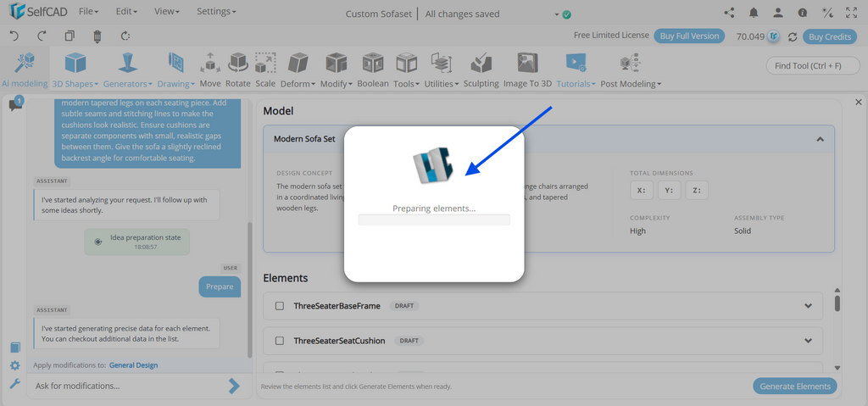Image resolution: width=868 pixels, height=406 pixels.
Task: Enter fullscreen with the expand arrows icon
Action: pos(851,12)
